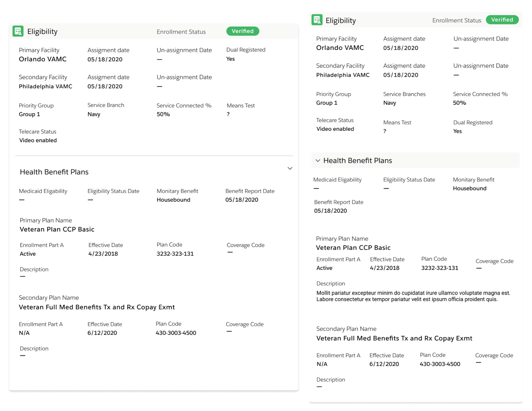
Task: Click the 'Secondary Facility' label in the wide card
Action: click(x=43, y=77)
